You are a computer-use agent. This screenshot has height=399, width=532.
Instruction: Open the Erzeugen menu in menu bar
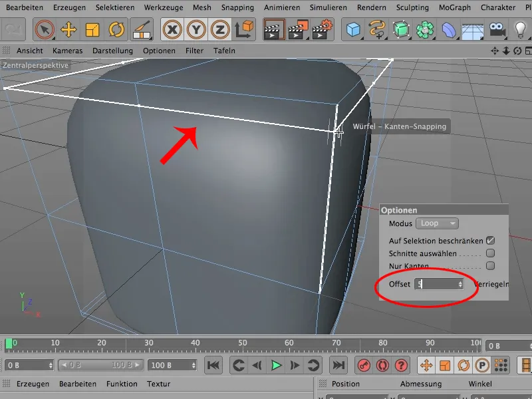point(69,7)
